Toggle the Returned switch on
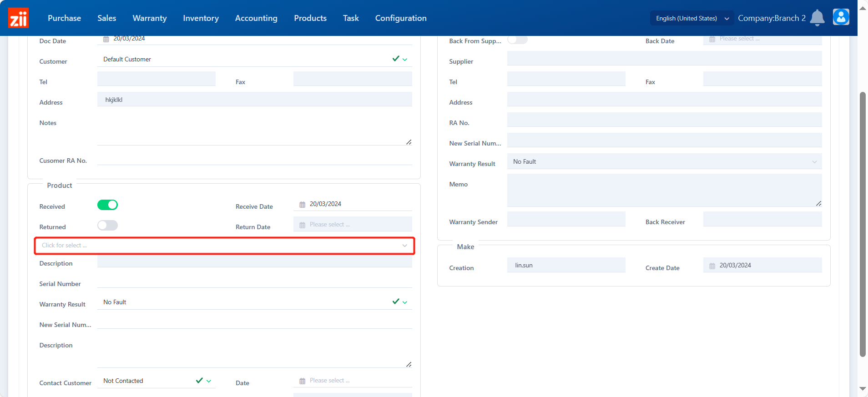The image size is (868, 397). click(107, 226)
